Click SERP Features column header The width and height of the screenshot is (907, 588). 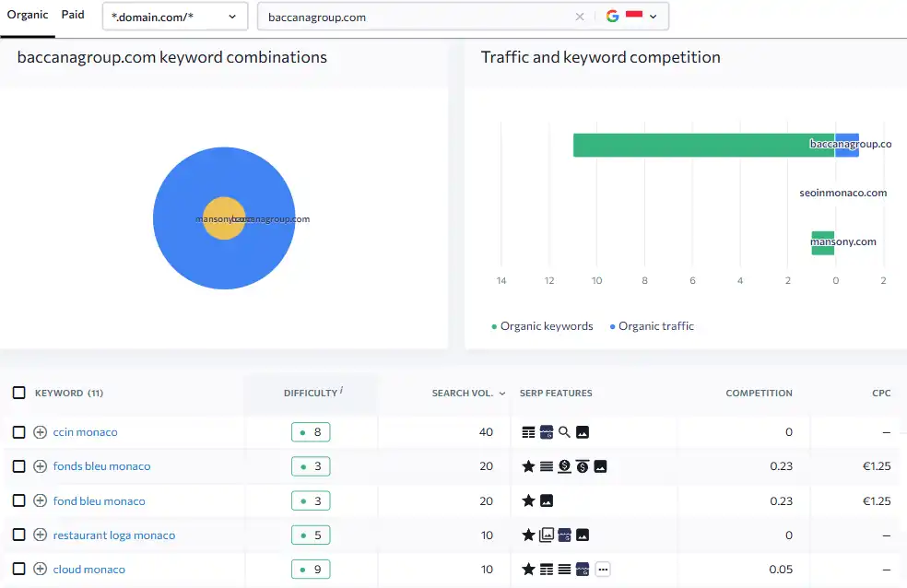[556, 394]
